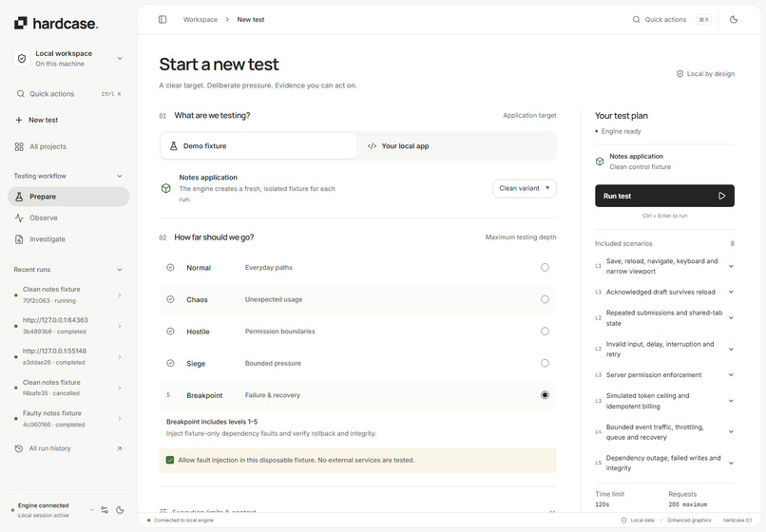The image size is (766, 532).
Task: Click the Local data shield icon
Action: [623, 521]
